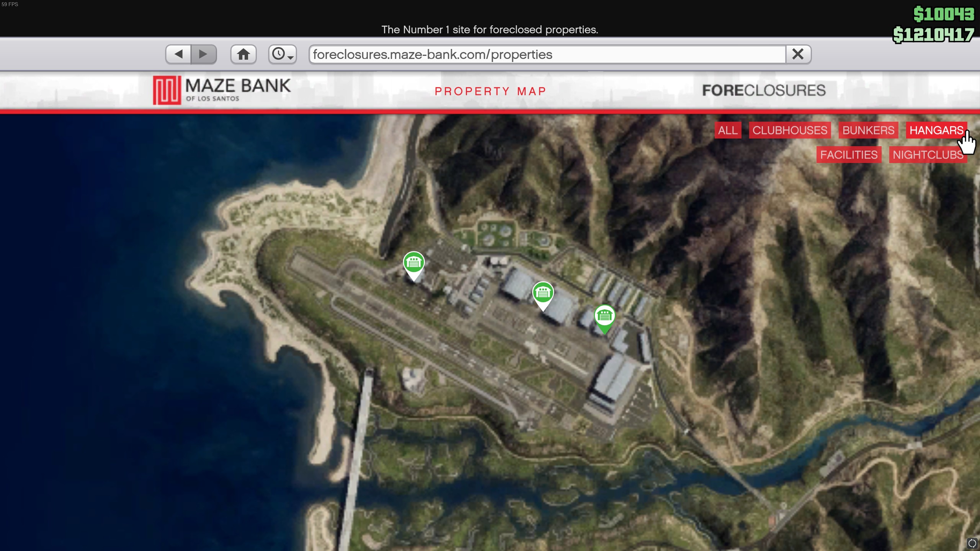The height and width of the screenshot is (551, 980).
Task: Go to the browser home page icon
Action: click(x=243, y=54)
